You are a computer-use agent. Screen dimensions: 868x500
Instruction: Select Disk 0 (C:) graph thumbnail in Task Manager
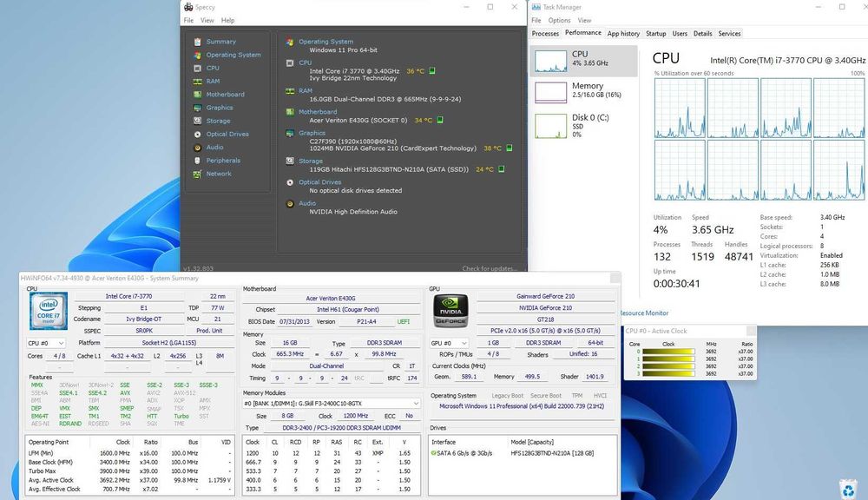tap(551, 126)
